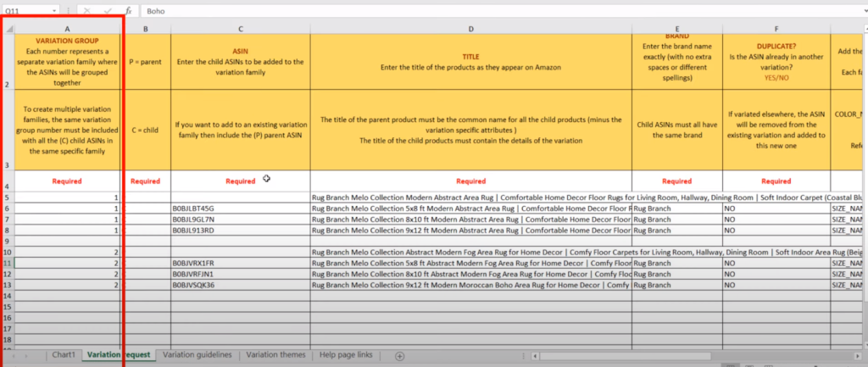
Task: Click the 9x12 ft Moroccan Boho title, row 13
Action: pyautogui.click(x=471, y=285)
